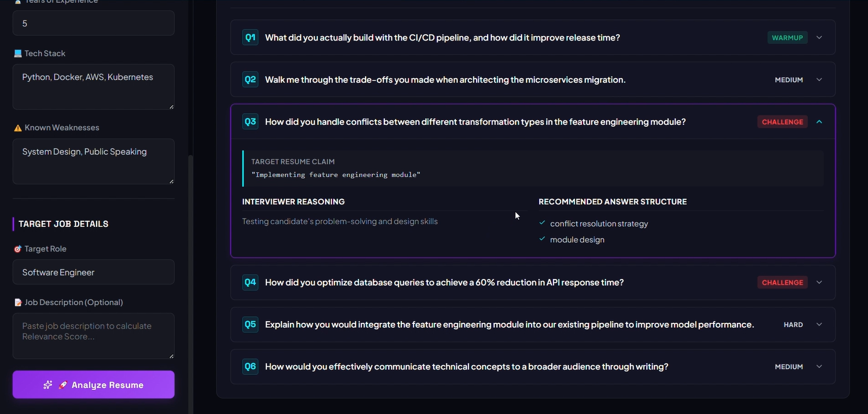Click the Q6 number badge
The height and width of the screenshot is (414, 868).
pos(250,367)
